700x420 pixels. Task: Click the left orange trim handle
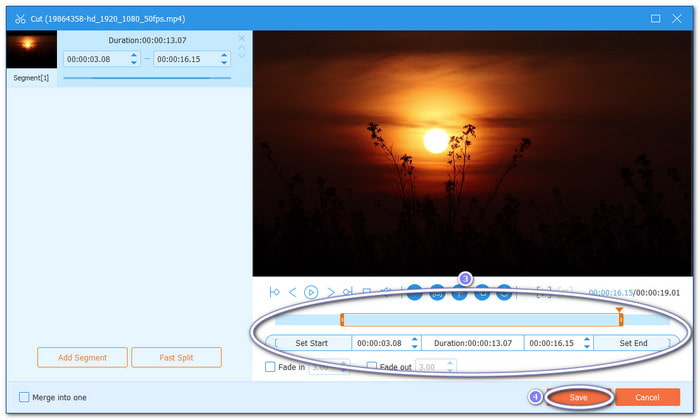click(342, 320)
